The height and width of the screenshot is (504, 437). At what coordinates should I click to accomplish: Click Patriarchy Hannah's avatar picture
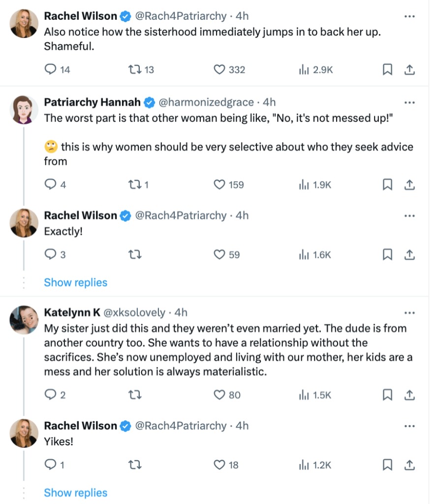click(24, 110)
